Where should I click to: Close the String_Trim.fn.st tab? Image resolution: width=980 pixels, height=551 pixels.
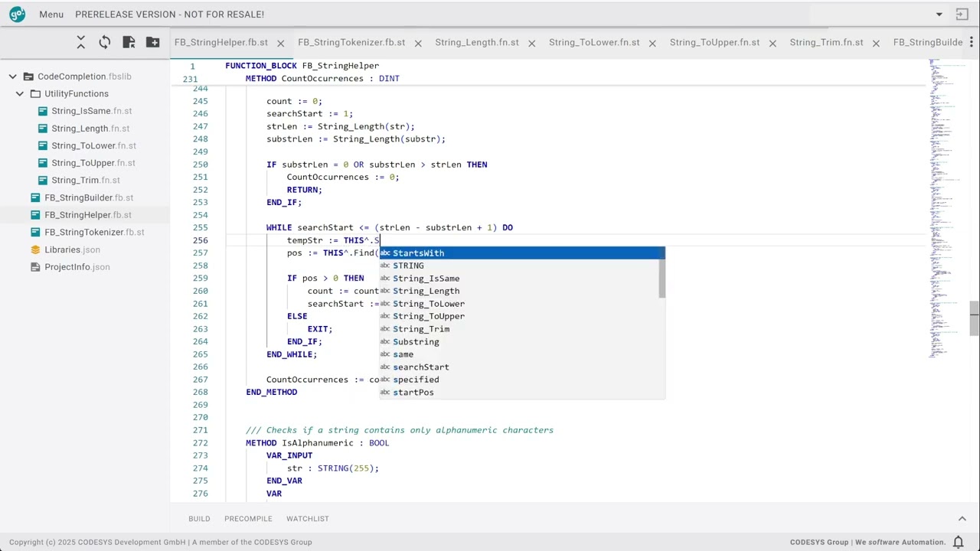click(876, 43)
